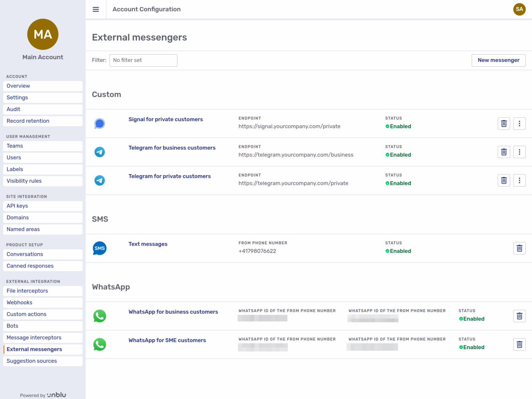Click the WhatsApp for SME customers icon

[100, 344]
